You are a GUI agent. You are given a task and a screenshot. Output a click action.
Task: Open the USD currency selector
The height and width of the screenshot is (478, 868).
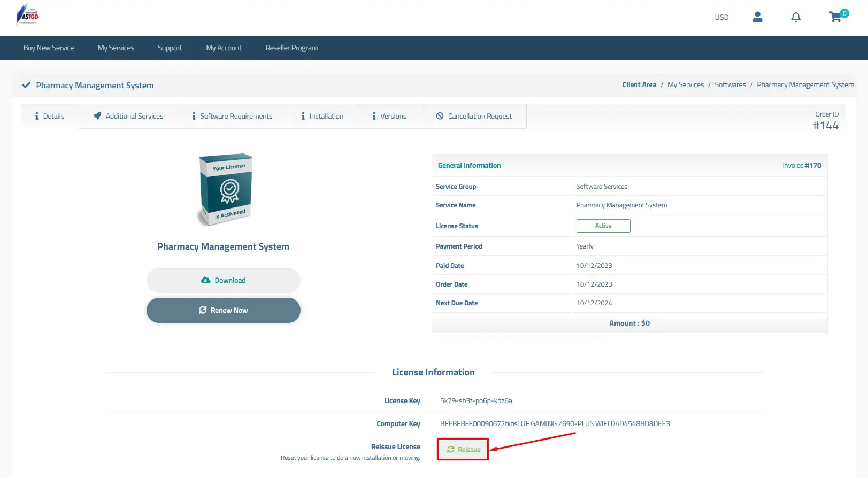721,17
